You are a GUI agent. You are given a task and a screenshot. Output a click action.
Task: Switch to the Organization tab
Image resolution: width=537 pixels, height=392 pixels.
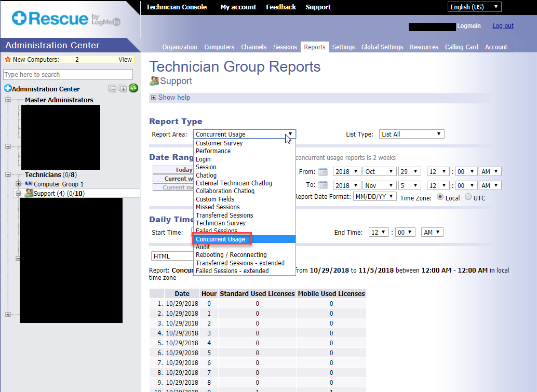(x=180, y=47)
